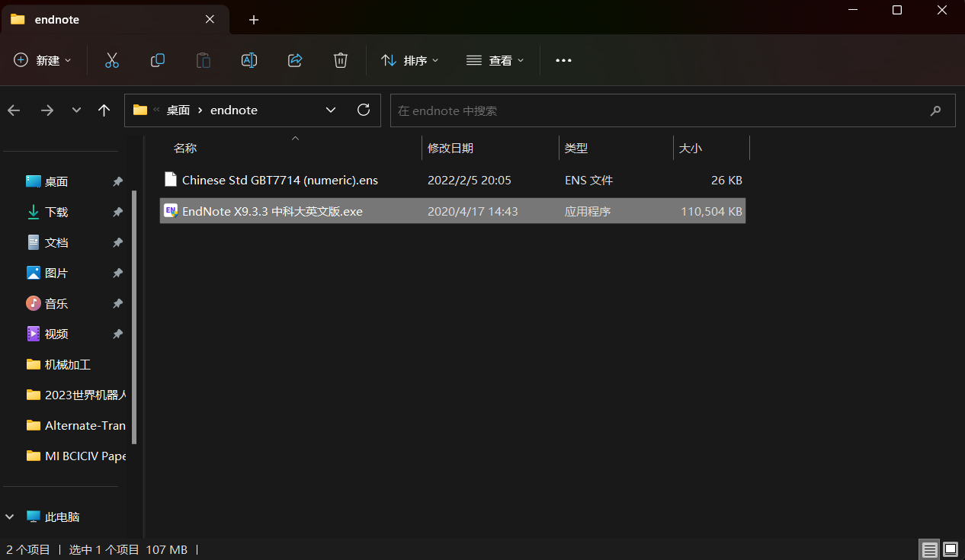
Task: Click the Paste clipboard icon
Action: click(x=204, y=60)
